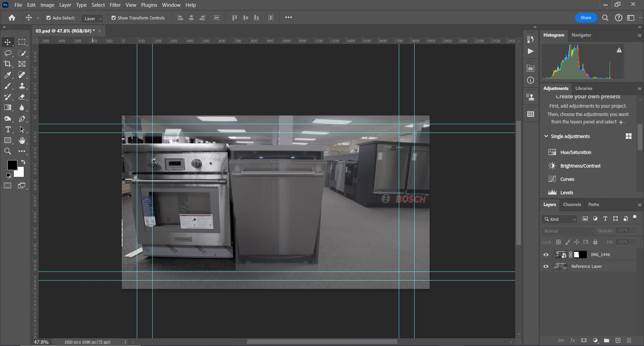Viewport: 644px width, 346px height.
Task: Select the Horizontal Type tool
Action: point(8,130)
